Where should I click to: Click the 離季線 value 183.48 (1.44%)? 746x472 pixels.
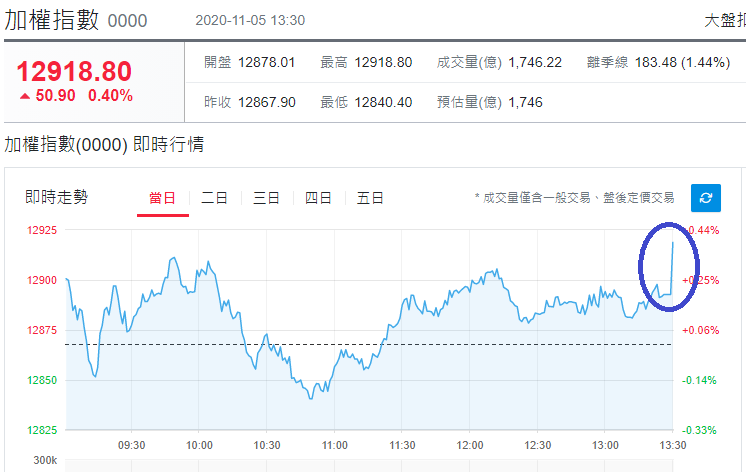click(682, 62)
